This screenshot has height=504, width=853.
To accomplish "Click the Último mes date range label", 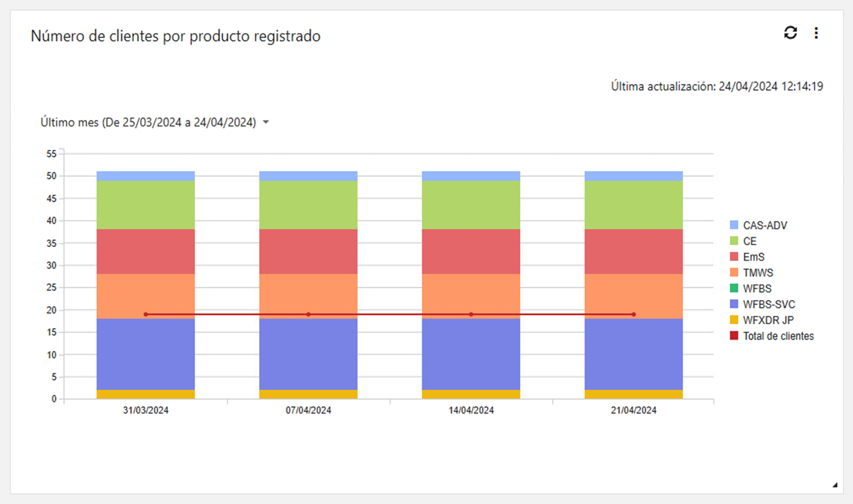I will click(148, 122).
